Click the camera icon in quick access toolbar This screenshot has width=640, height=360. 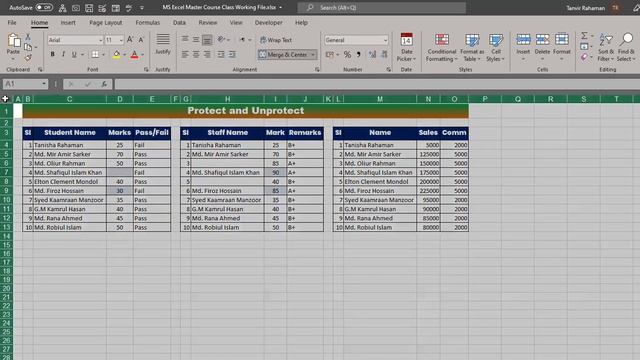(76, 8)
